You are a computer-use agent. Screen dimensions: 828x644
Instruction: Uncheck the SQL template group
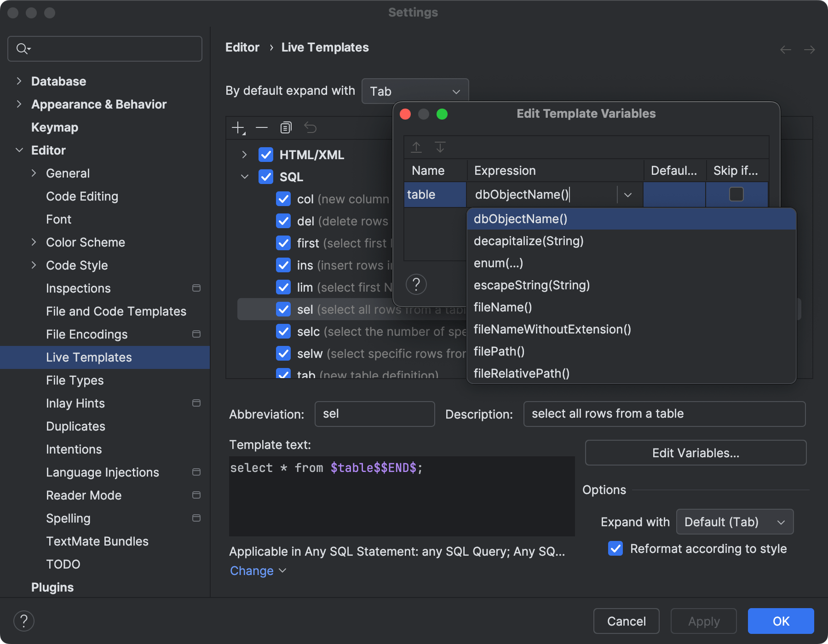266,177
